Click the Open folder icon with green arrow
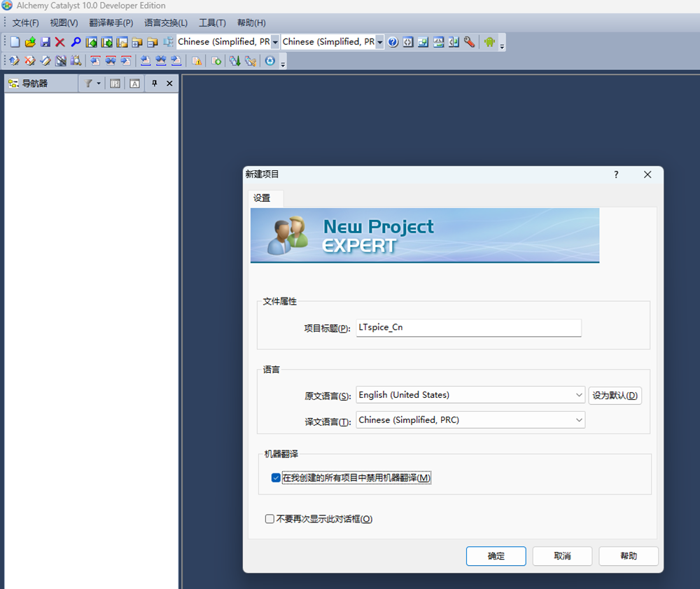The height and width of the screenshot is (589, 700). tap(30, 42)
